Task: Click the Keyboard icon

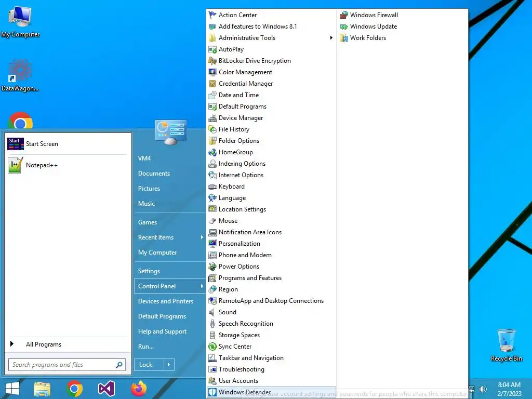Action: pyautogui.click(x=212, y=187)
